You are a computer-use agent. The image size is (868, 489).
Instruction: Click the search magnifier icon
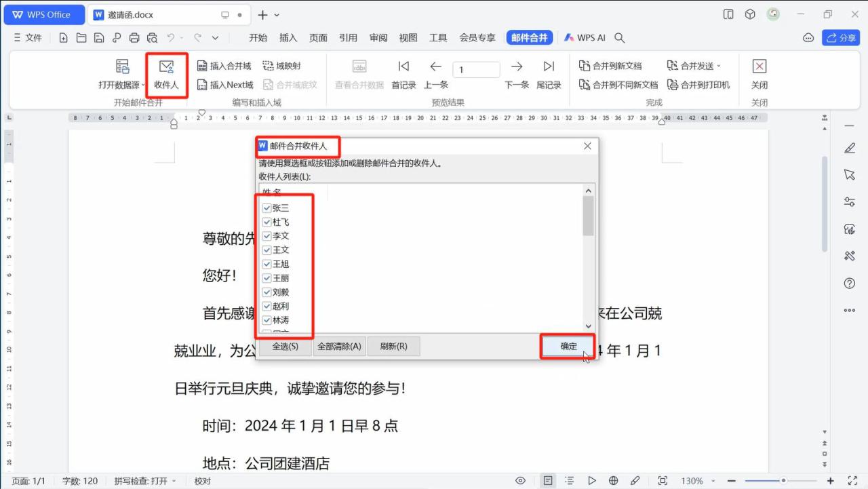pos(619,38)
